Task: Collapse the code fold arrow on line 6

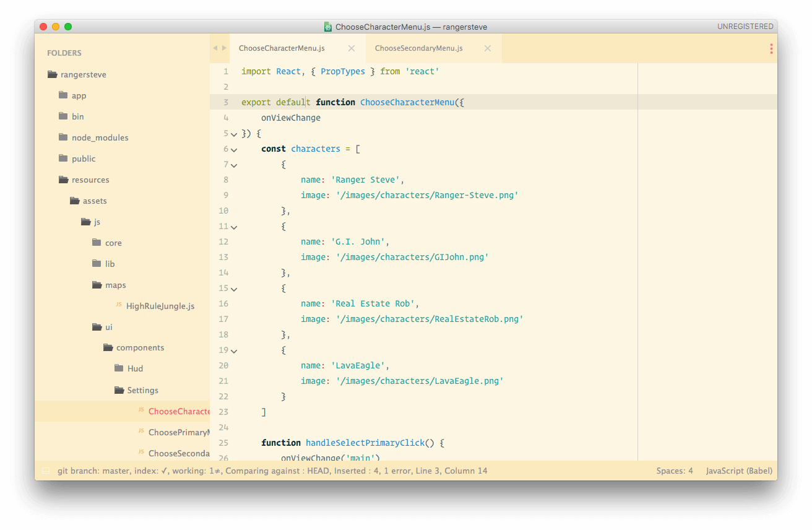Action: point(234,149)
